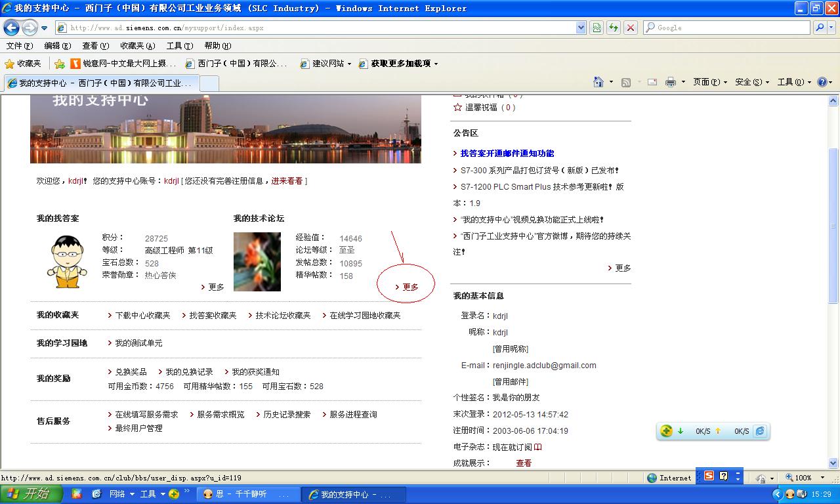Click the green plus icon on speed widget
The image size is (840, 504).
pos(667,431)
